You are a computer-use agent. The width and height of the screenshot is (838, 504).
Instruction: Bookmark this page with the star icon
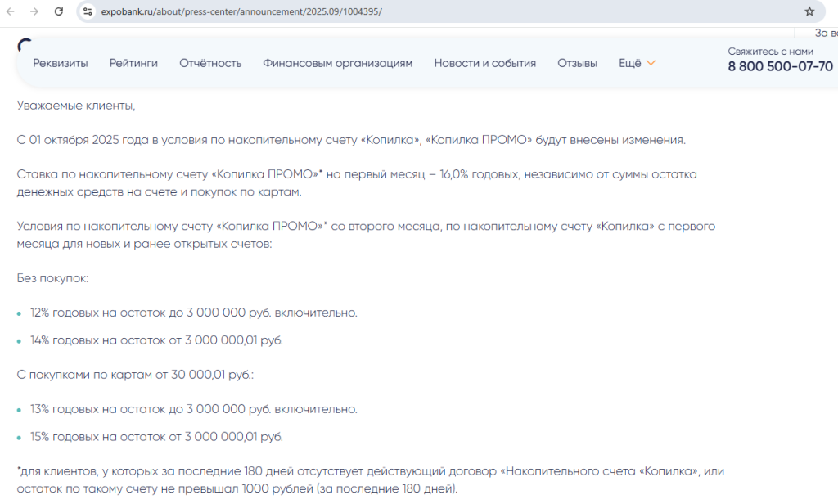[809, 12]
